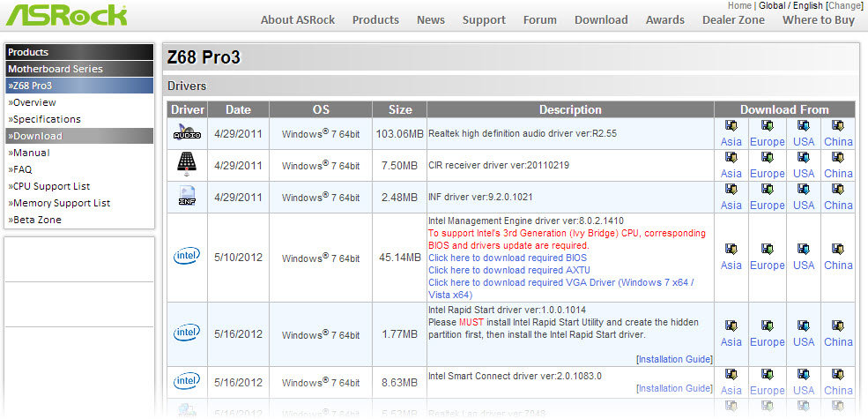This screenshot has height=419, width=868.
Task: Click the 5/10/2012 date cell
Action: (239, 258)
